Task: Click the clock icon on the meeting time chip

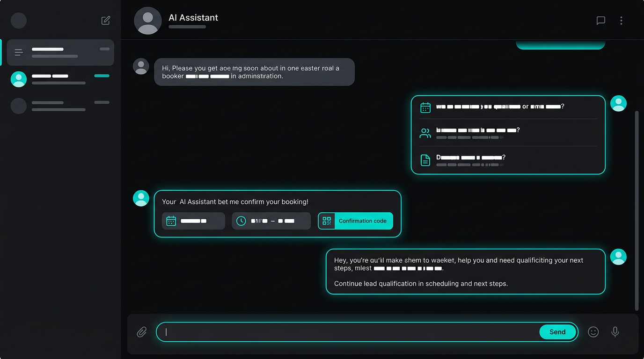Action: [241, 221]
